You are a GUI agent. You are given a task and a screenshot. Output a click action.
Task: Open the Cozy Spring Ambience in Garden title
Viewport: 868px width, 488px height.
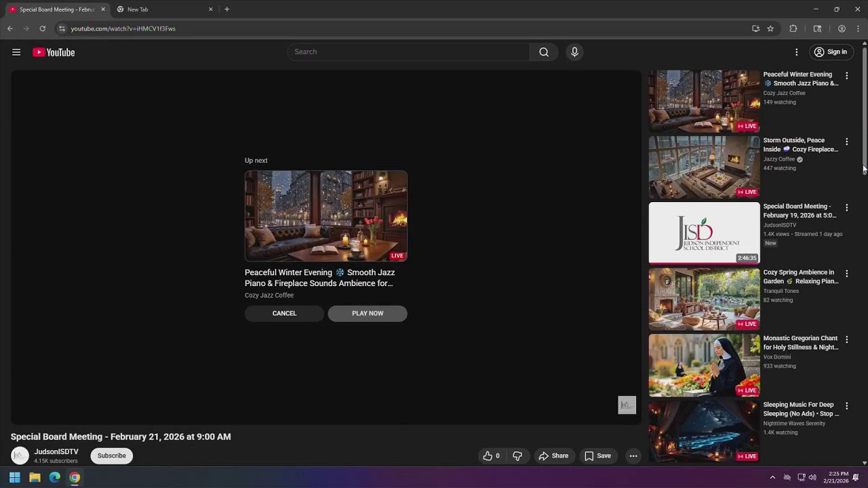(801, 277)
